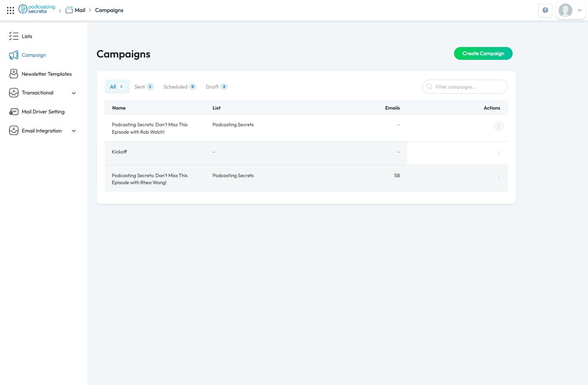The image size is (588, 385).
Task: Open the apps grid launcher icon
Action: click(x=10, y=10)
